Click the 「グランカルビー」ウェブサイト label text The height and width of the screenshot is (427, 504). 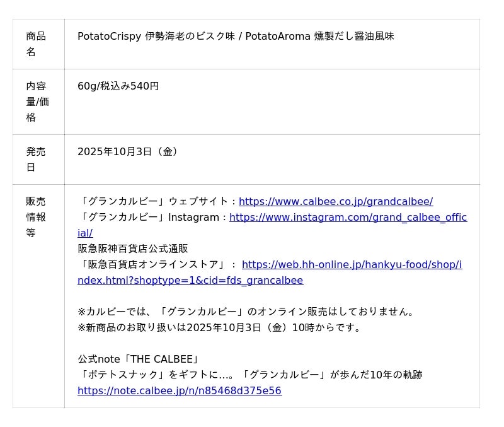[156, 202]
